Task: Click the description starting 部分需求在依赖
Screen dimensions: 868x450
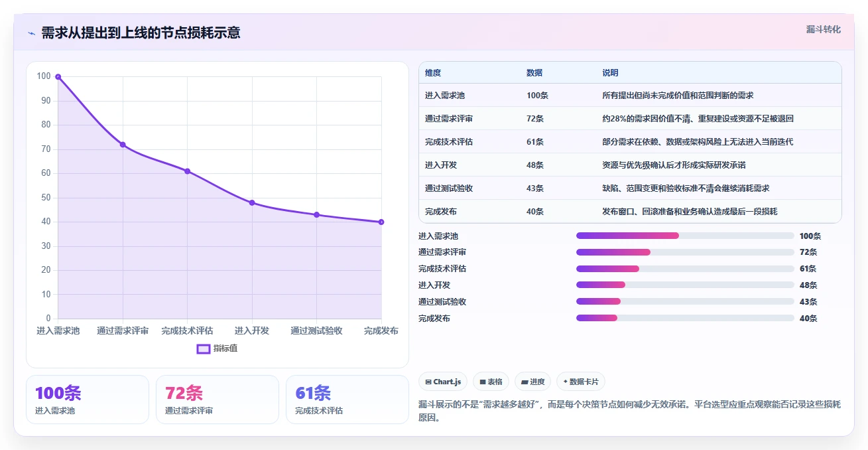Action: [698, 142]
